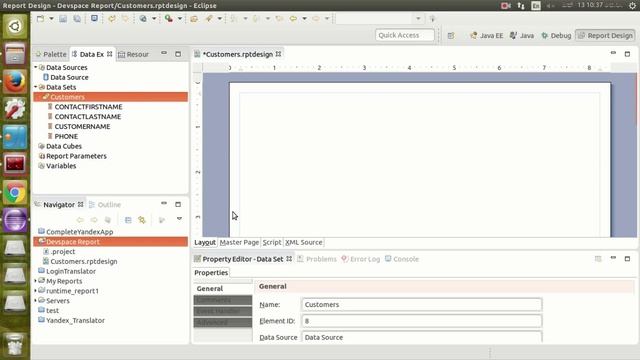Select the Yandex_Translator project
This screenshot has height=360, width=640.
(71, 320)
